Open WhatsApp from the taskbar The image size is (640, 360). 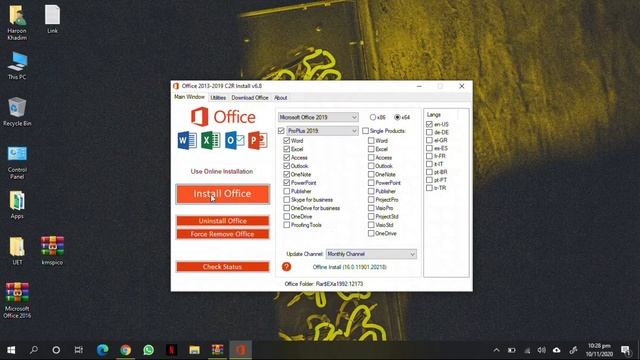(x=149, y=350)
